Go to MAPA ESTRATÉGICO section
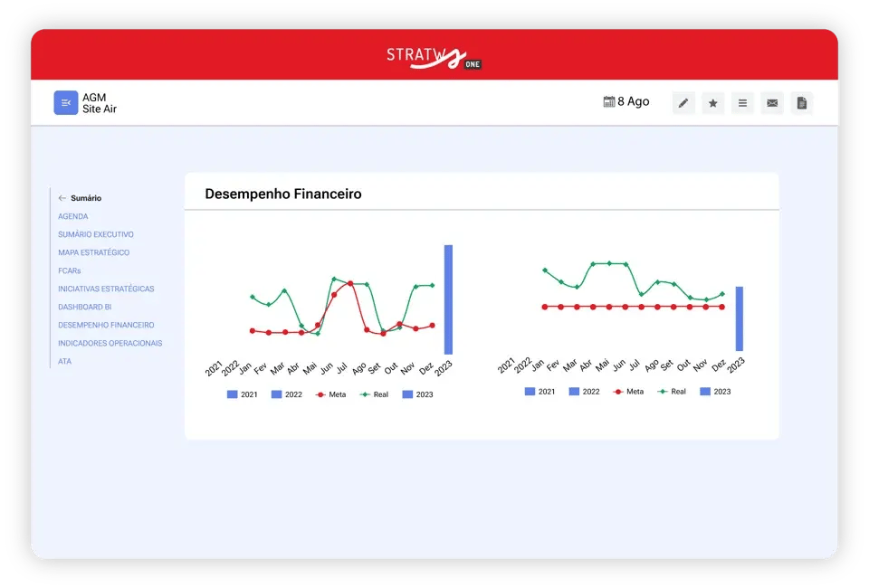This screenshot has height=588, width=869. click(x=93, y=252)
